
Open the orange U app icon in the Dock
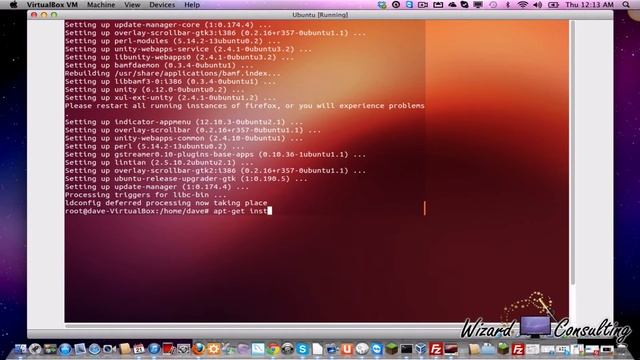click(x=347, y=348)
